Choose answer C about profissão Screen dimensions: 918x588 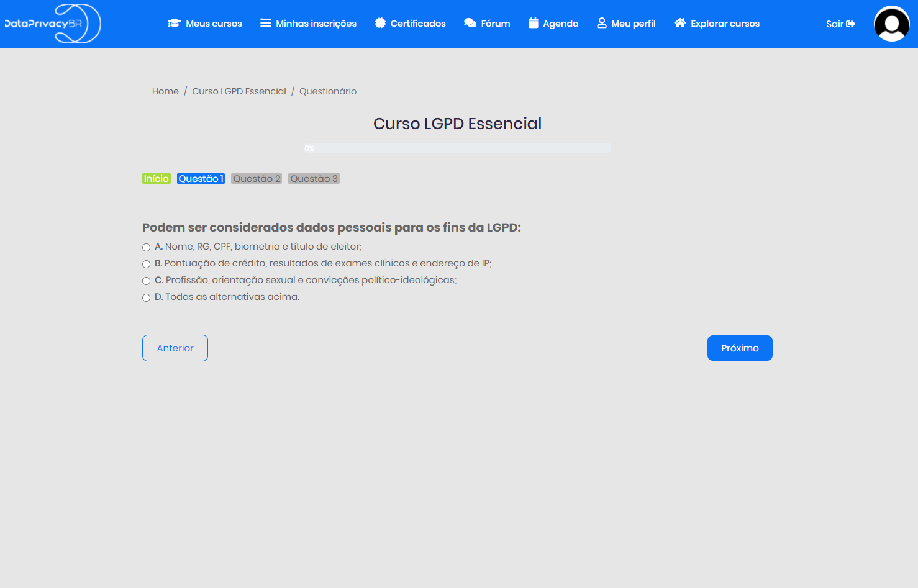coord(147,281)
